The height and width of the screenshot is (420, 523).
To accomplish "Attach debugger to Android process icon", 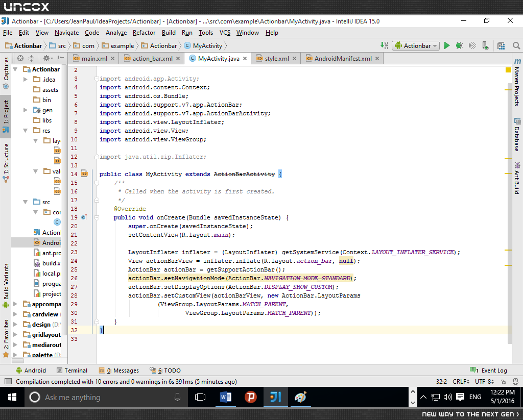I will point(485,45).
